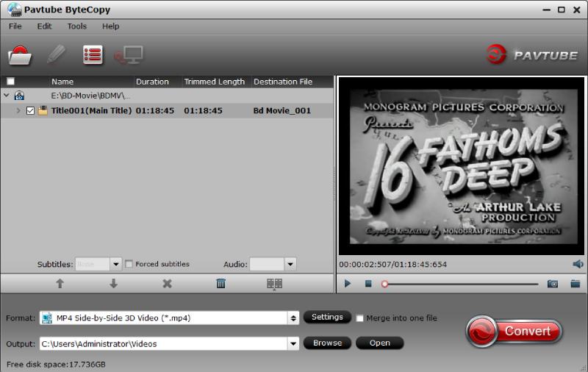Viewport: 588px width, 372px height.
Task: Click the Open button
Action: click(x=380, y=343)
